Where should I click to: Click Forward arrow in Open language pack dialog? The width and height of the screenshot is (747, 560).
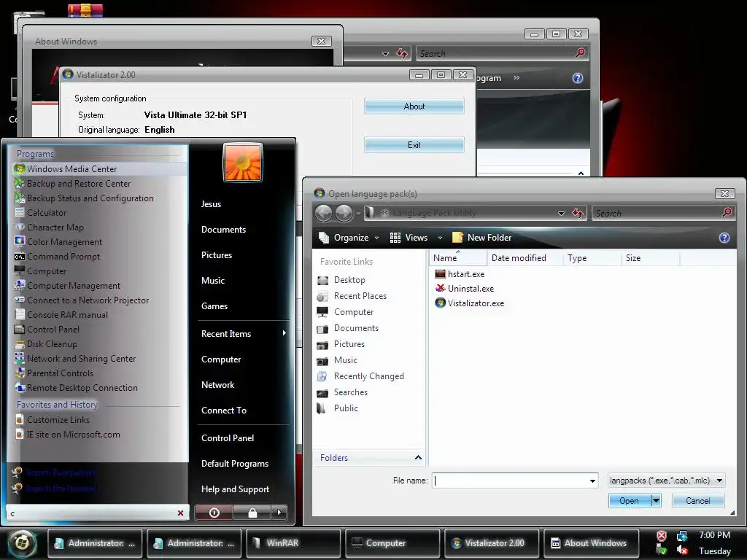[x=344, y=213]
